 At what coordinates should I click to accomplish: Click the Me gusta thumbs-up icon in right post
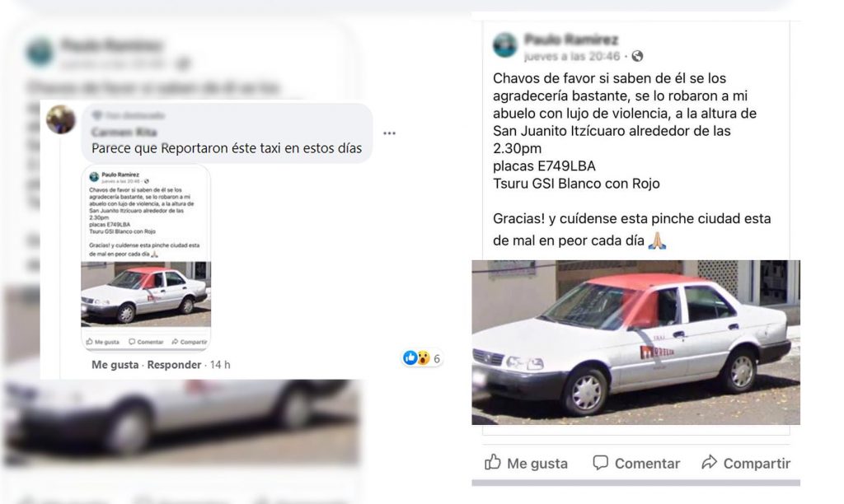[x=493, y=462]
